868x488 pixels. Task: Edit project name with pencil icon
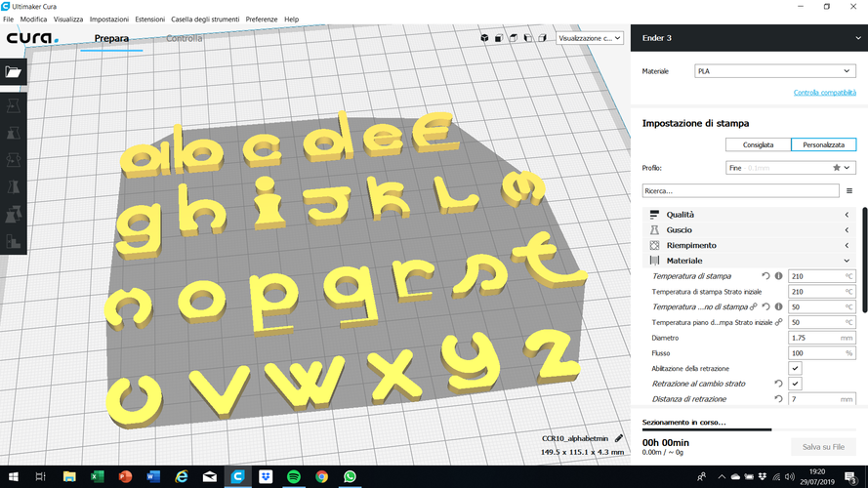pos(619,438)
